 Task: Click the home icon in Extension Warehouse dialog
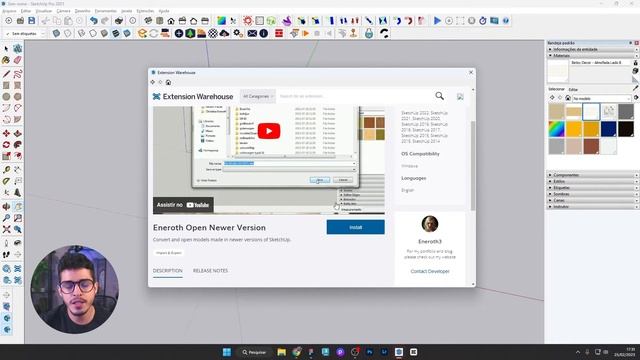[168, 82]
